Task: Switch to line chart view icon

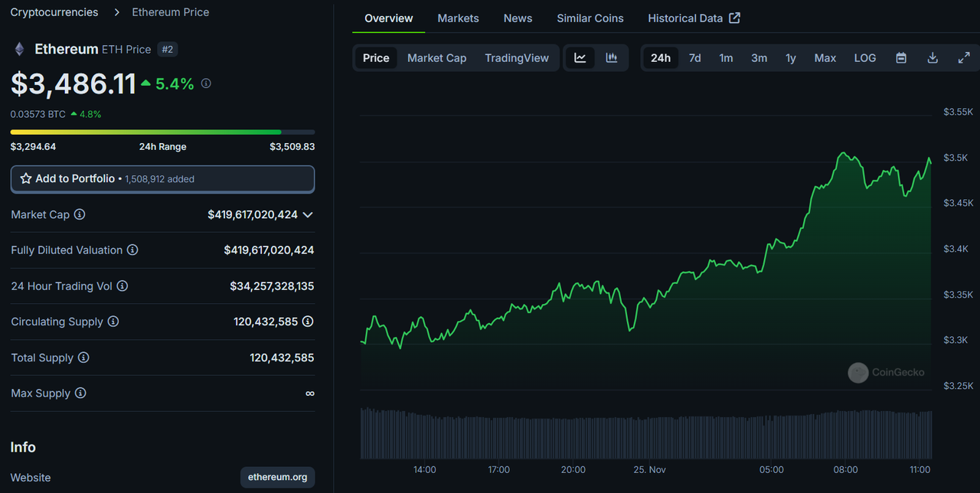Action: tap(580, 58)
